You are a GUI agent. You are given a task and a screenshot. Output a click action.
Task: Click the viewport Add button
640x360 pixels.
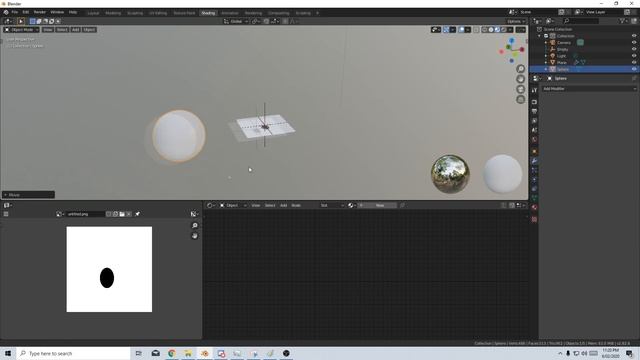[x=76, y=30]
